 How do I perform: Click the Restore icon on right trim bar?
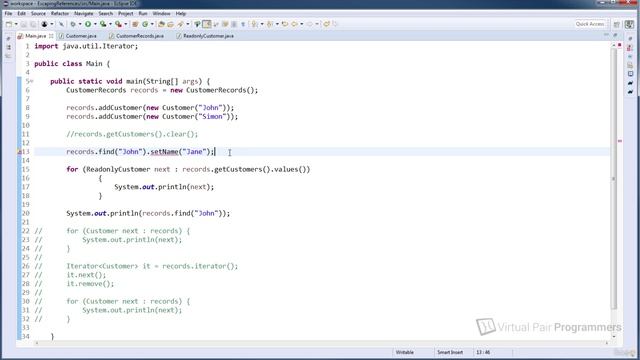630,39
